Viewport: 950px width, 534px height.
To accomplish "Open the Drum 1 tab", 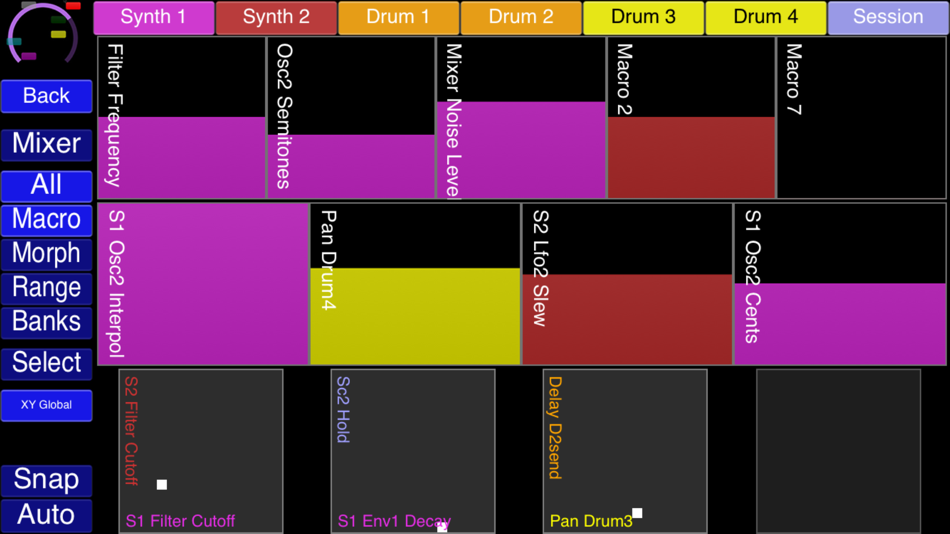I will (x=398, y=17).
